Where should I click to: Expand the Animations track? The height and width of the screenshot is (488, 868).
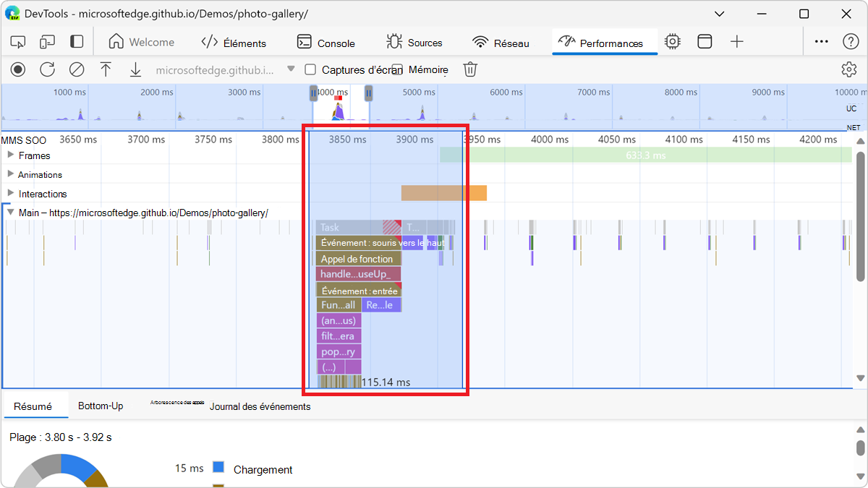[11, 174]
